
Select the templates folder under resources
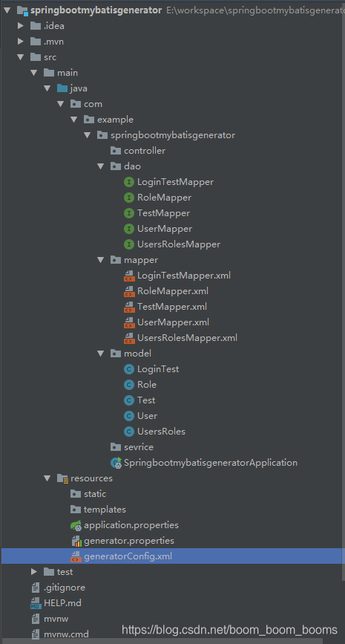[x=105, y=510]
